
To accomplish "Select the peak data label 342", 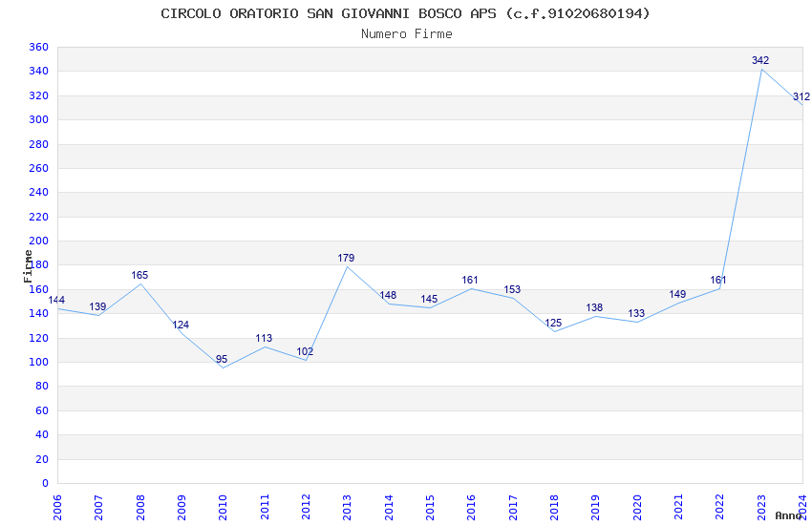I will tap(760, 60).
